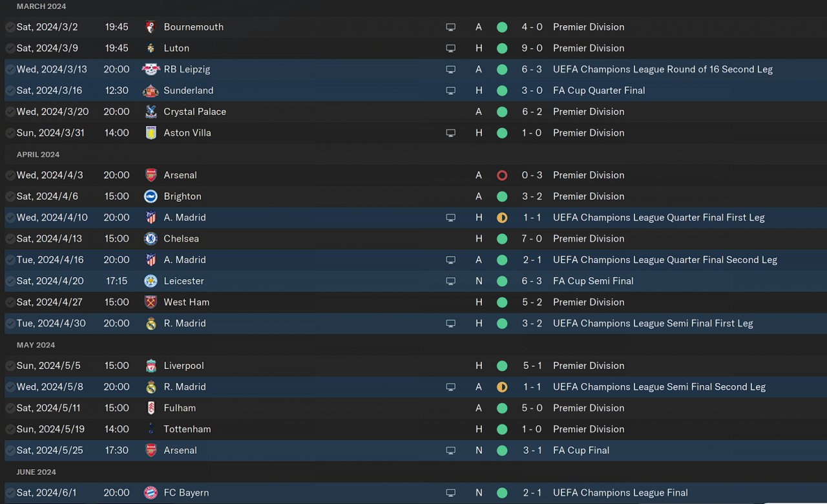Select the RB Leipzig team logo
The image size is (827, 504).
(151, 69)
